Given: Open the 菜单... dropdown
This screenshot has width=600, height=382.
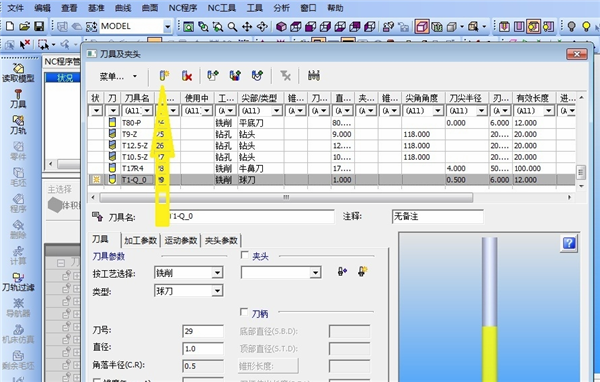Looking at the screenshot, I should (x=117, y=77).
